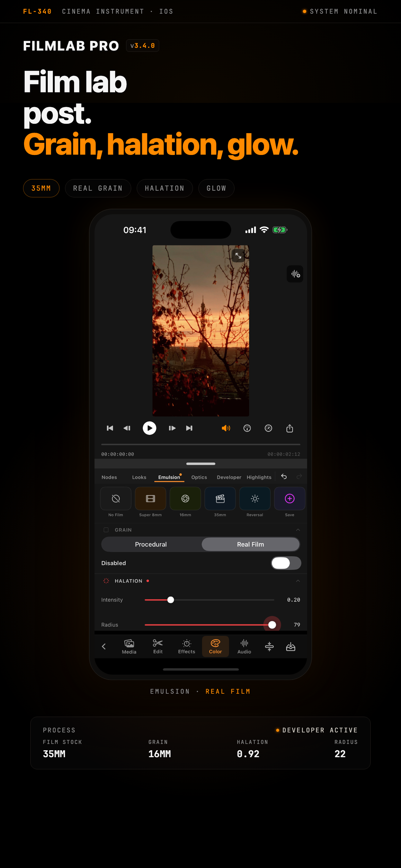
Task: Select the Super 8mm film preset
Action: tap(151, 498)
